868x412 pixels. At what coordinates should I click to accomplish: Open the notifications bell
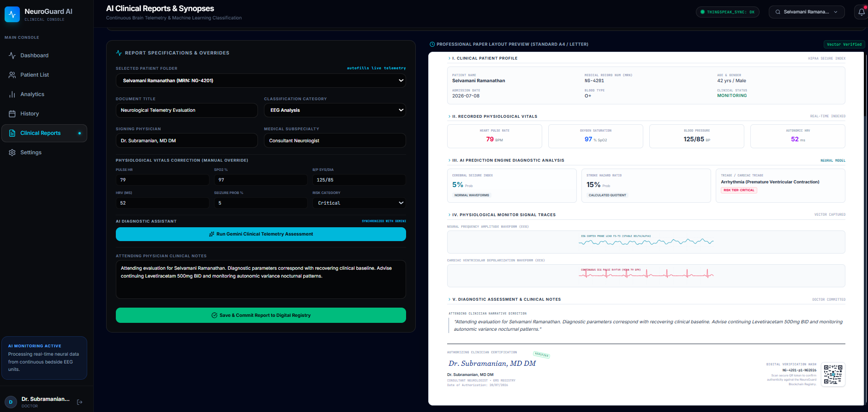861,12
